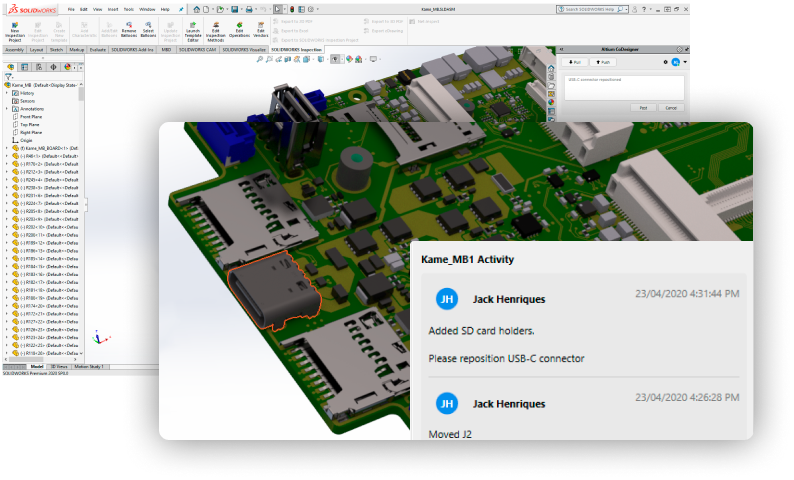794x480 pixels.
Task: Select Remove Balloons tool
Action: 129,30
